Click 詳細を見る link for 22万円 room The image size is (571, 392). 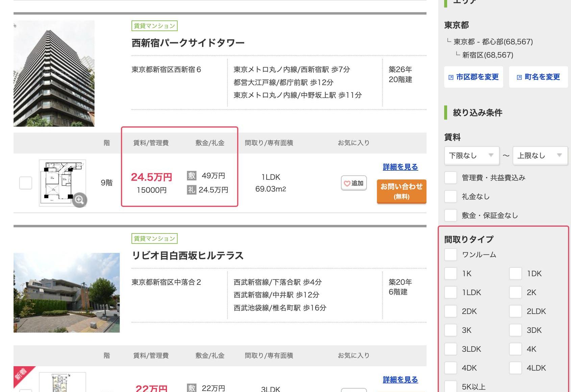400,379
